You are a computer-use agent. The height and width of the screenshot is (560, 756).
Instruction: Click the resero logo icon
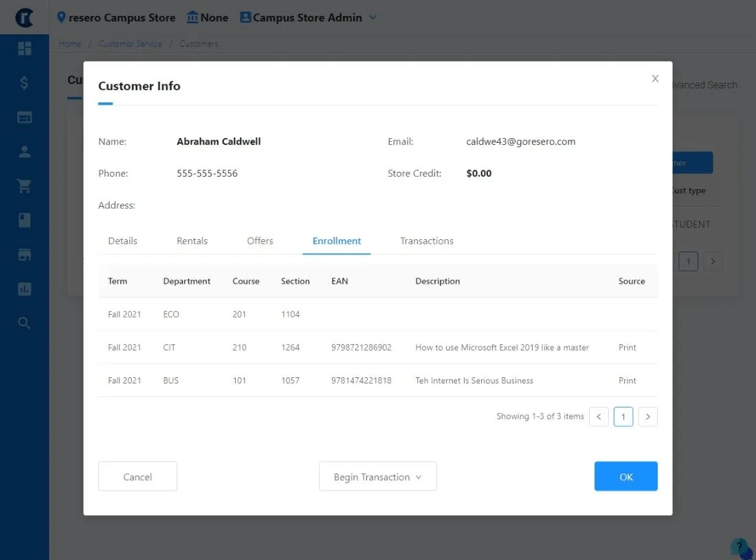pos(24,17)
